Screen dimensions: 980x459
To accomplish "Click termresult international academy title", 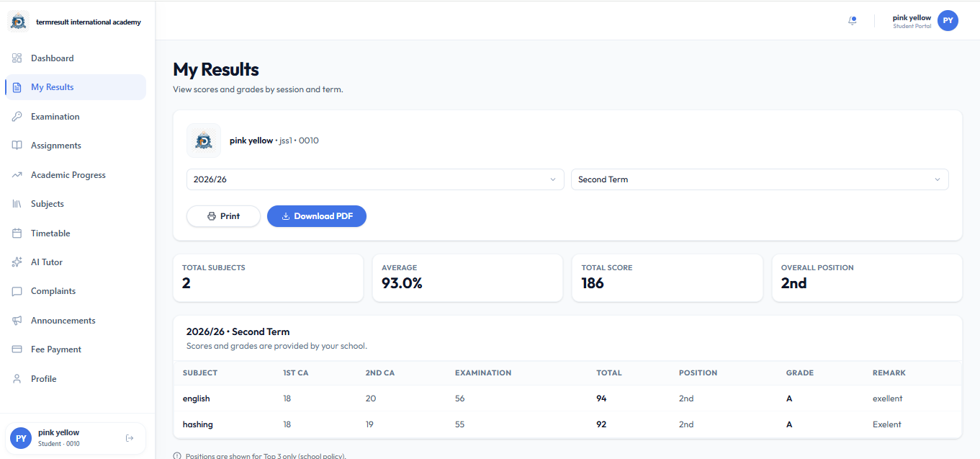I will pos(89,22).
